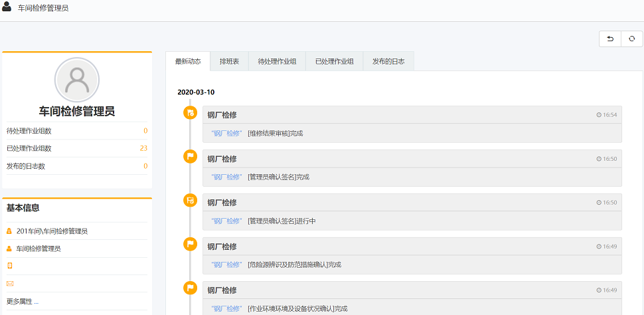The image size is (644, 315).
Task: Click the refresh icon button
Action: (x=631, y=39)
